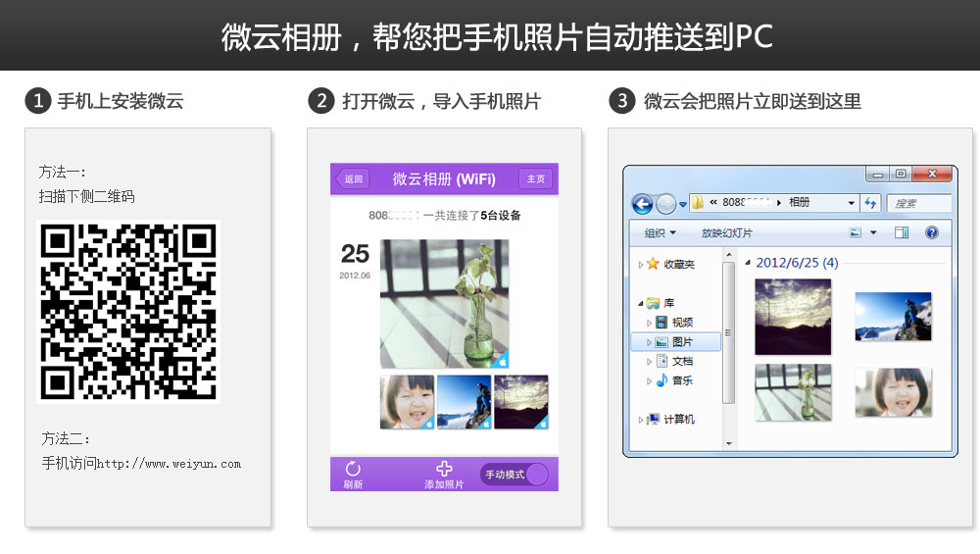Tap the 主页 home button

click(535, 178)
